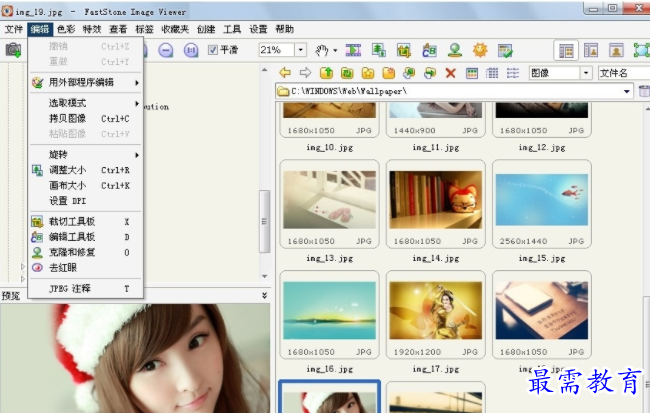
Task: Open the 创建 menu
Action: pyautogui.click(x=206, y=29)
